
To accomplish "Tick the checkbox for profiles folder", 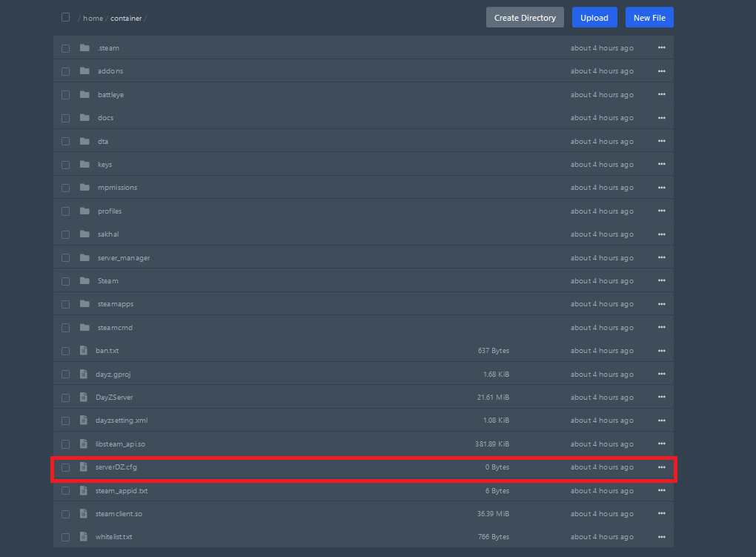I will click(65, 211).
